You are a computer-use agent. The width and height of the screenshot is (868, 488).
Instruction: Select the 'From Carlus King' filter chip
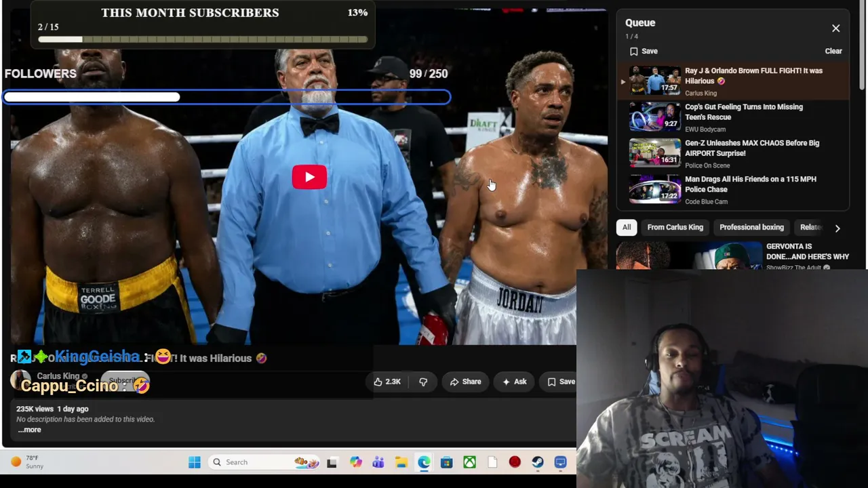click(x=675, y=228)
